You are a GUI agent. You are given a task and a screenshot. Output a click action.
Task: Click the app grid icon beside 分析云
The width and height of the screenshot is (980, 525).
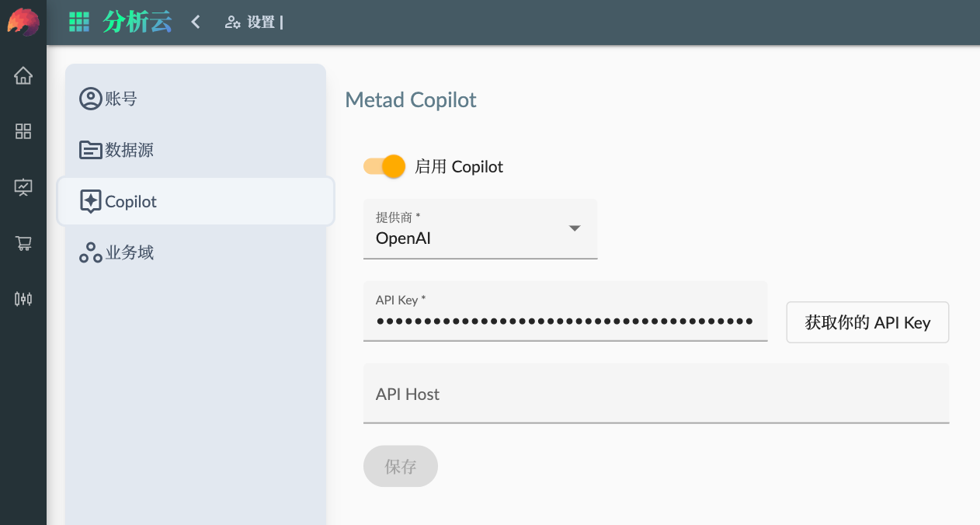(x=78, y=21)
